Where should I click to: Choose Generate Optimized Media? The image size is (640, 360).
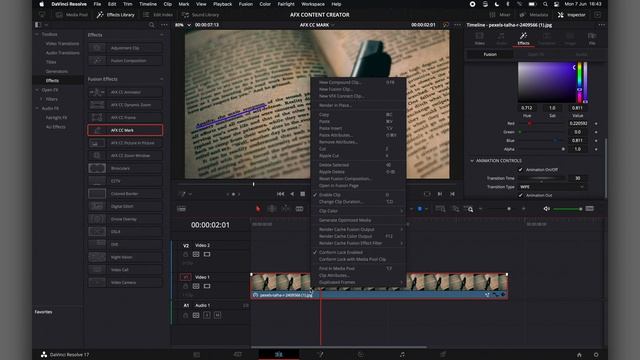point(358,220)
